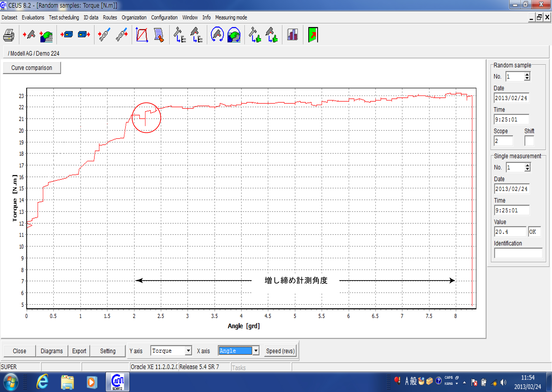Expand the X axis Angle dropdown
Viewport: 552px width, 392px height.
point(256,351)
